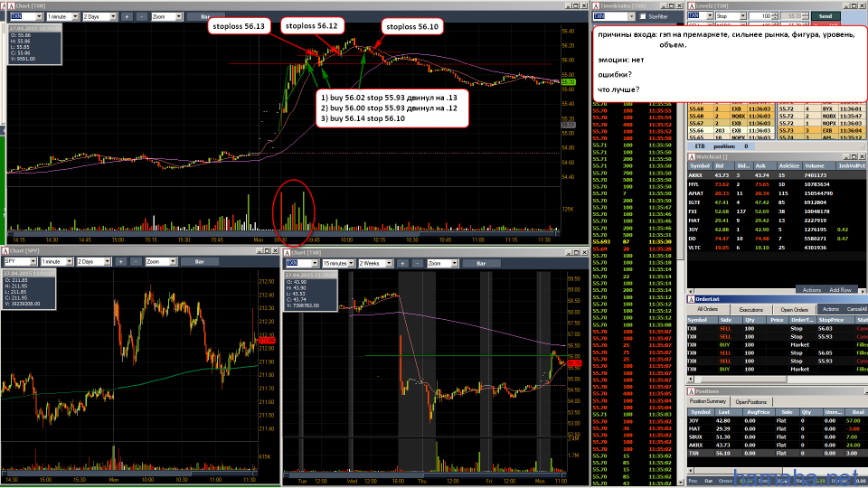
Task: Switch to the All Orders tab
Action: pyautogui.click(x=708, y=309)
